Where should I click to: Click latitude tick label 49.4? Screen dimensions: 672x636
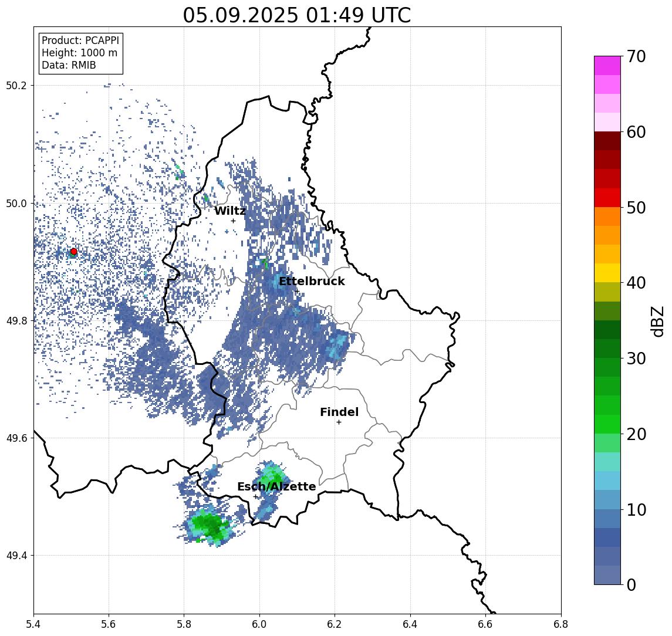(x=16, y=556)
